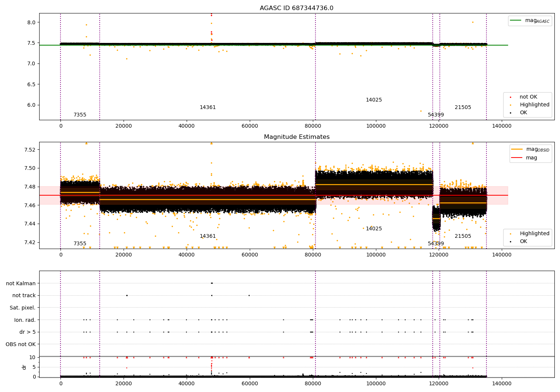Click the 'dr' axis label of bottom plot
The width and height of the screenshot is (560, 392).
[24, 367]
